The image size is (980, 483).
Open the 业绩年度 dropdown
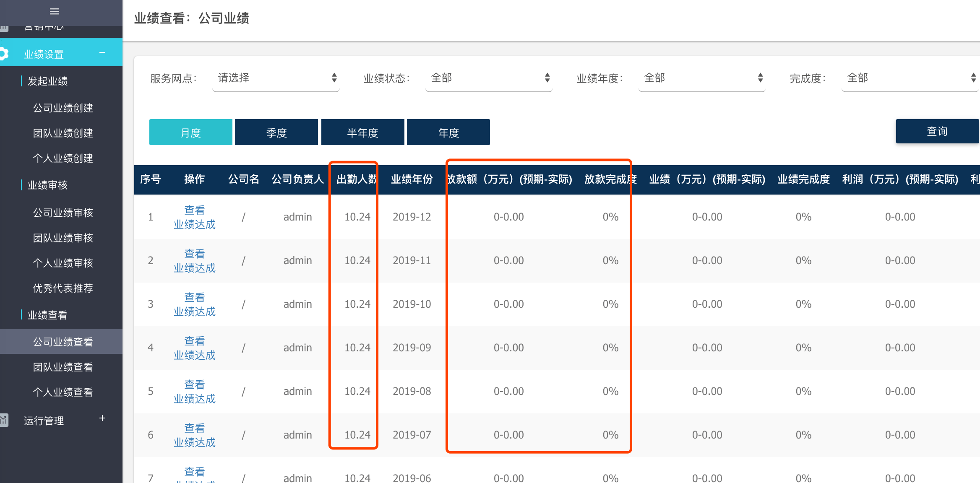click(x=701, y=78)
